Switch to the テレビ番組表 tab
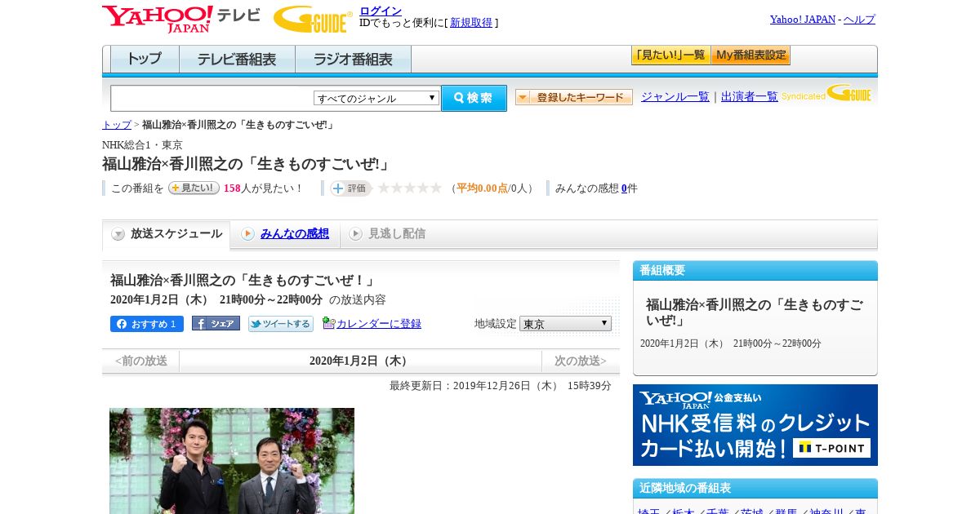The height and width of the screenshot is (514, 980). 237,60
